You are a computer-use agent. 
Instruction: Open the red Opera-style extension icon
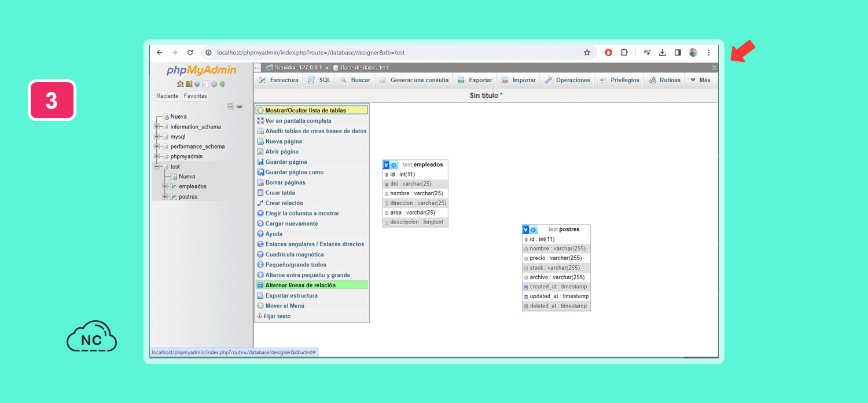click(608, 52)
